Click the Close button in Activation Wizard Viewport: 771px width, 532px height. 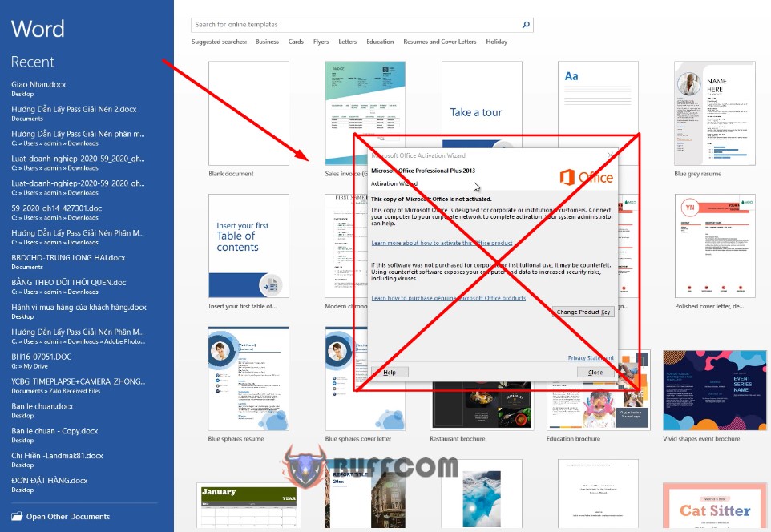click(x=595, y=373)
